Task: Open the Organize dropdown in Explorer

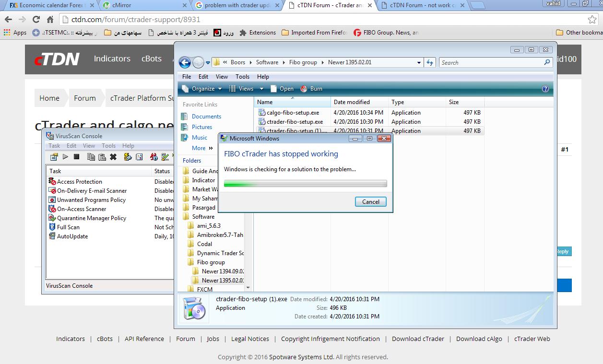Action: (202, 89)
